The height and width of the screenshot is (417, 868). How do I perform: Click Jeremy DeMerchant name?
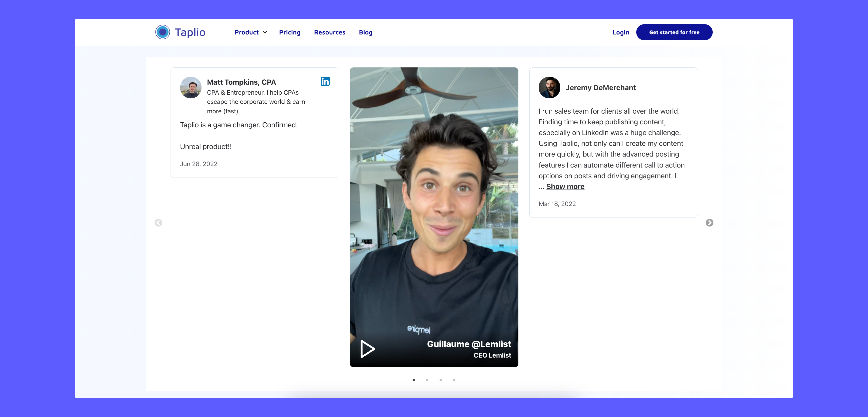point(601,88)
